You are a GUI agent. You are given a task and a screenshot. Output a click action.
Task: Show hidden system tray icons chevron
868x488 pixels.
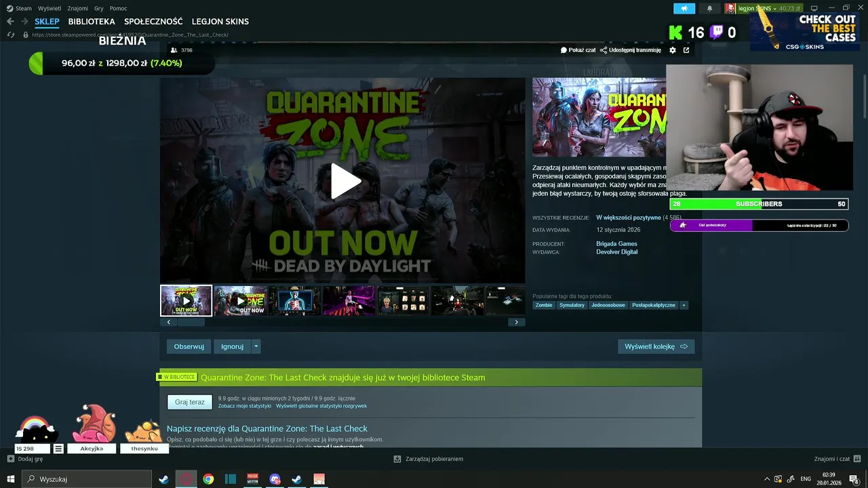coord(767,479)
